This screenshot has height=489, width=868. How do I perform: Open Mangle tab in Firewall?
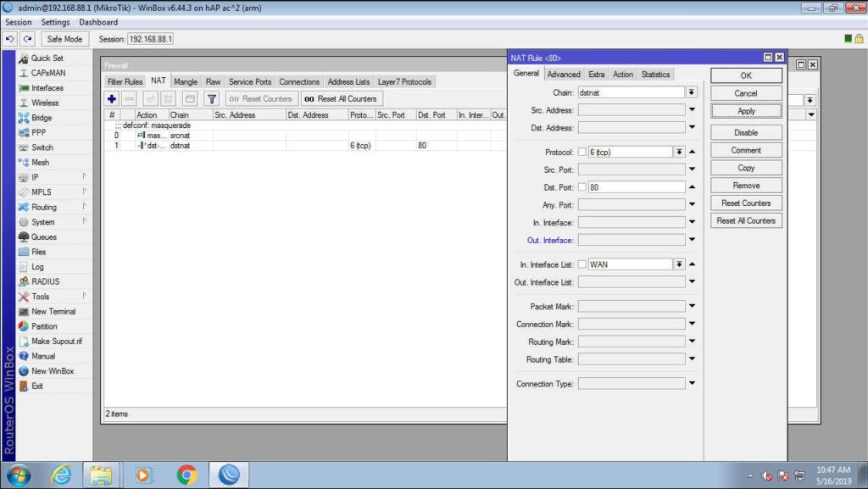point(186,82)
